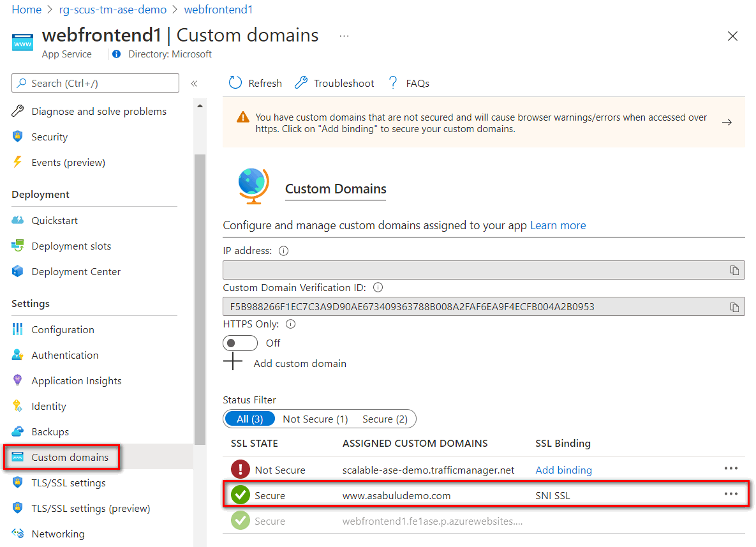Open TLS/SSL settings in the sidebar
Viewport: 756px width, 547px height.
click(x=70, y=483)
